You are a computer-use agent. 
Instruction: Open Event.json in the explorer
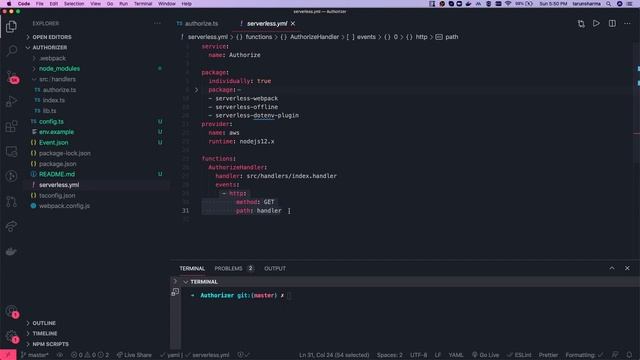pyautogui.click(x=53, y=142)
